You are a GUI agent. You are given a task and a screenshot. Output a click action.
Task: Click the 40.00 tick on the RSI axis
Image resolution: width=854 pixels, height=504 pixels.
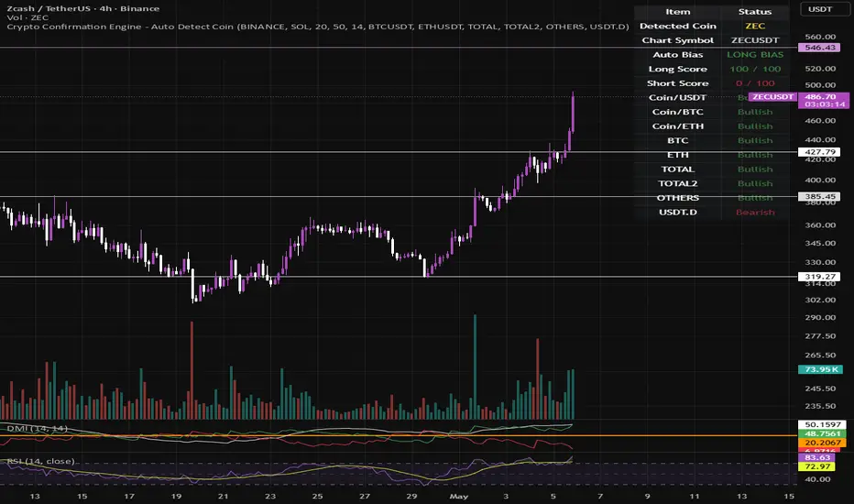817,479
